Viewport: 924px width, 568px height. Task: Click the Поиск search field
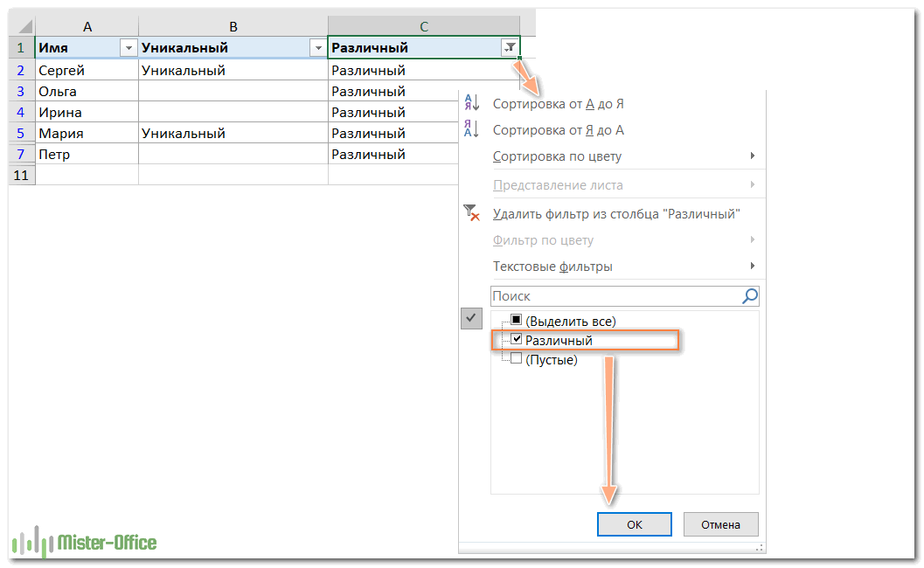[612, 296]
